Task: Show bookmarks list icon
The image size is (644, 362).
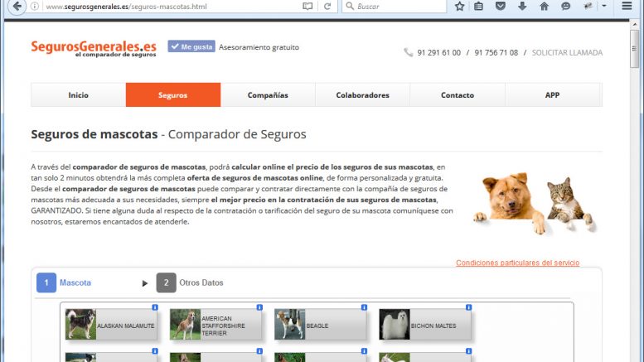Action: point(478,6)
